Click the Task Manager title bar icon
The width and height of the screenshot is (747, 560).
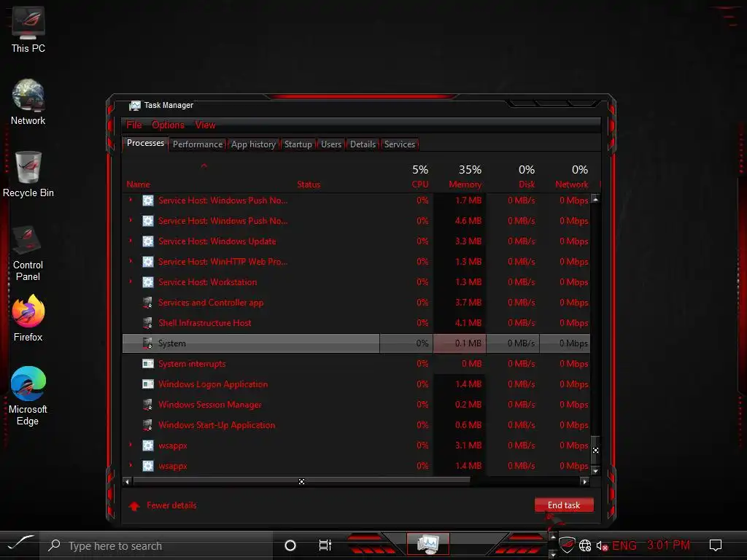coord(135,105)
